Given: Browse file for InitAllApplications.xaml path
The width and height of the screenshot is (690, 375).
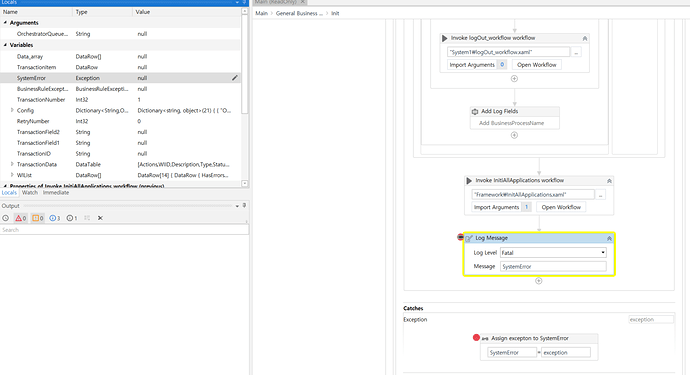Looking at the screenshot, I should point(601,195).
